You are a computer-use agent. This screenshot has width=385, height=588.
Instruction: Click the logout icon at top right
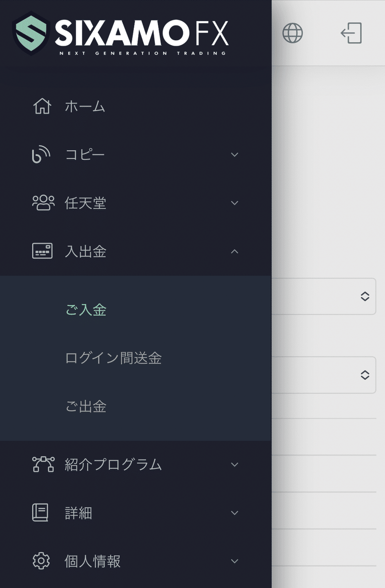tap(350, 33)
